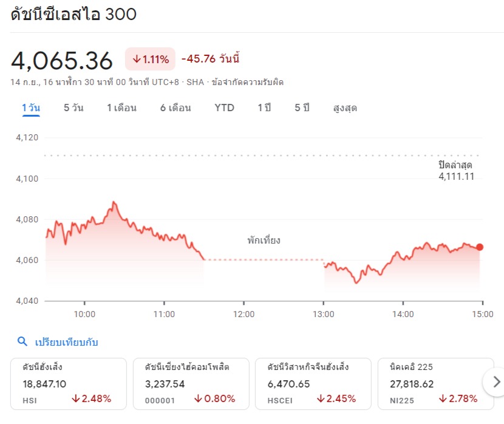Open the 5 ปี chart view
This screenshot has height=424, width=504.
click(302, 108)
